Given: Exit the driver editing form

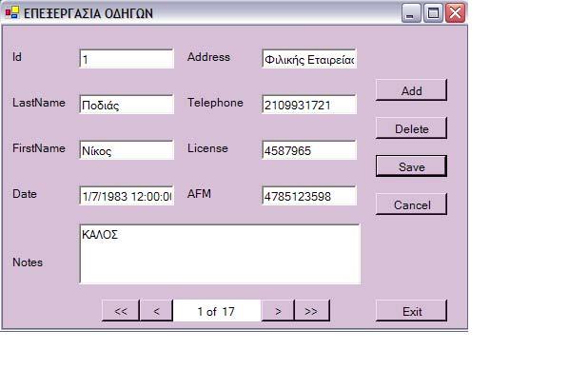Looking at the screenshot, I should click(411, 311).
